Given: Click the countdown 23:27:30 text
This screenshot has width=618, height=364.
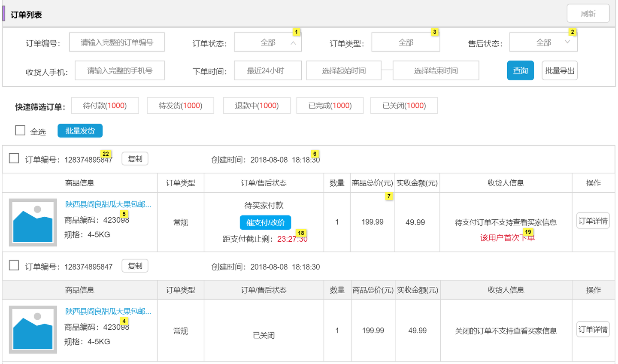Looking at the screenshot, I should (x=292, y=239).
